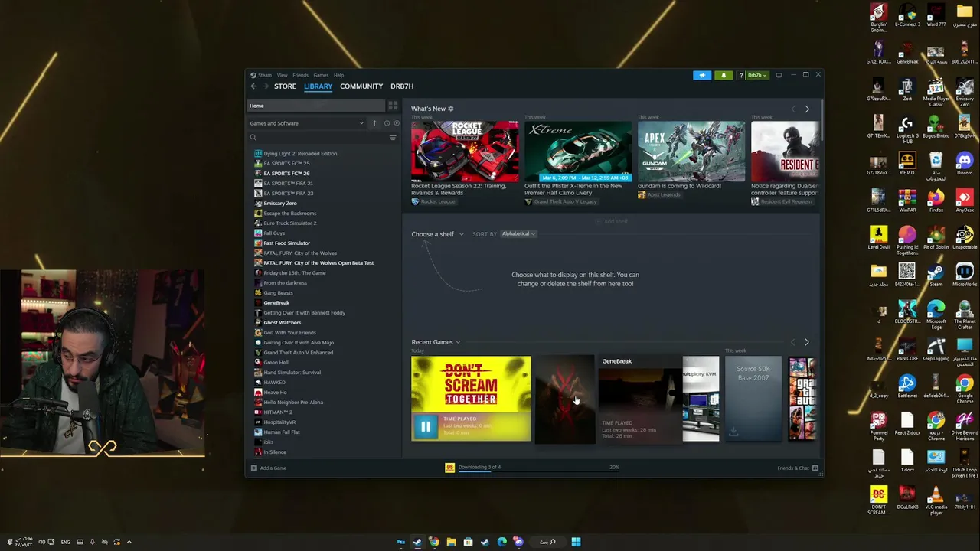Open the Steam announcements megaphone button
This screenshot has height=551, width=980.
pos(702,75)
